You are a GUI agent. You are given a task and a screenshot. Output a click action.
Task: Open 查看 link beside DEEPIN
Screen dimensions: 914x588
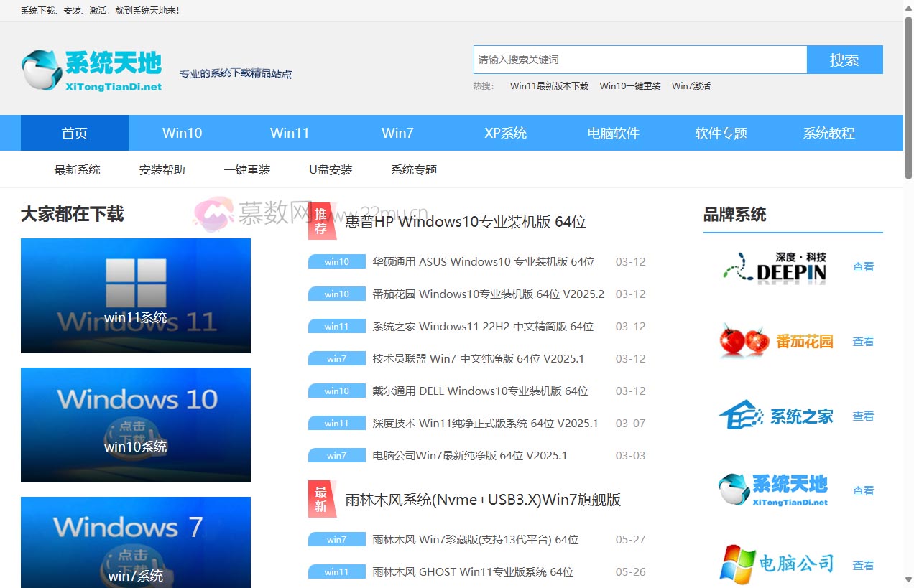(863, 266)
